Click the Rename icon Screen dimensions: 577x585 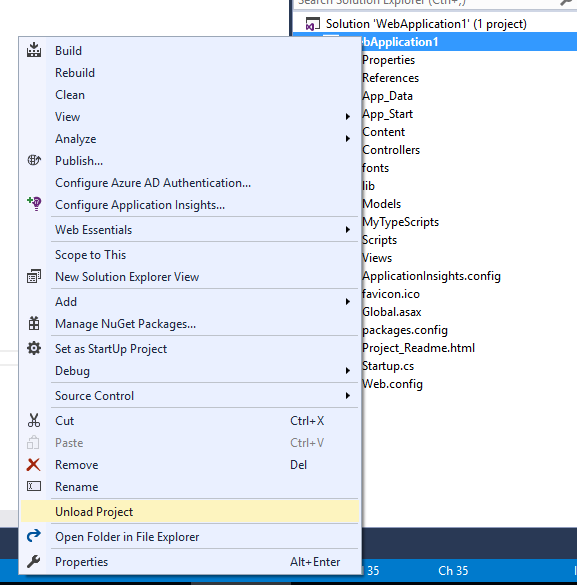coord(34,486)
